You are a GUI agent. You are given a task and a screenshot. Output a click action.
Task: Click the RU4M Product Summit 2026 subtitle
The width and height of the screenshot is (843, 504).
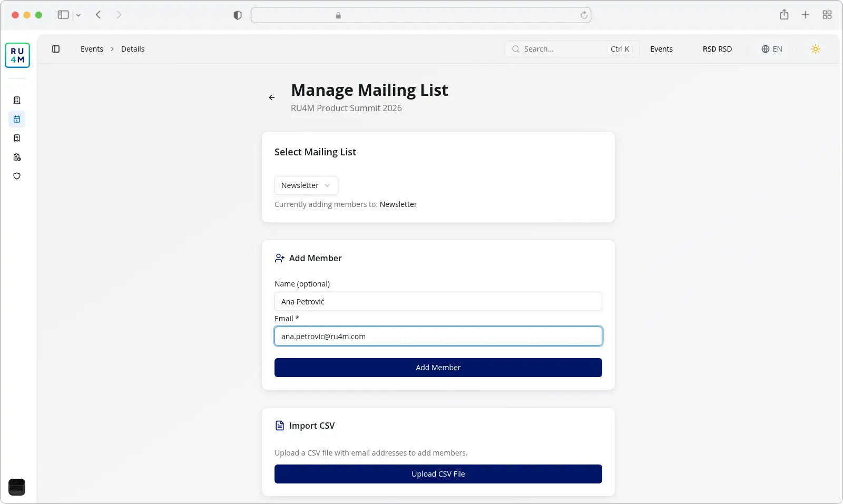coord(346,108)
